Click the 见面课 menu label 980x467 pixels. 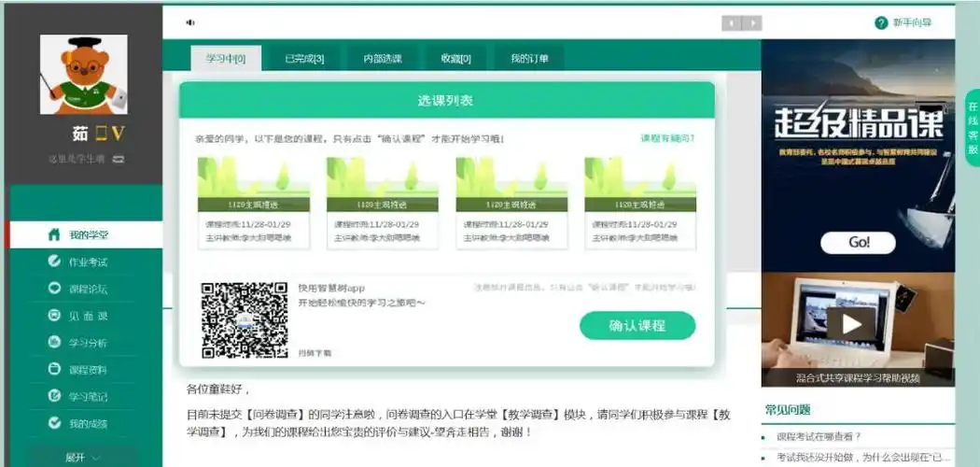88,316
